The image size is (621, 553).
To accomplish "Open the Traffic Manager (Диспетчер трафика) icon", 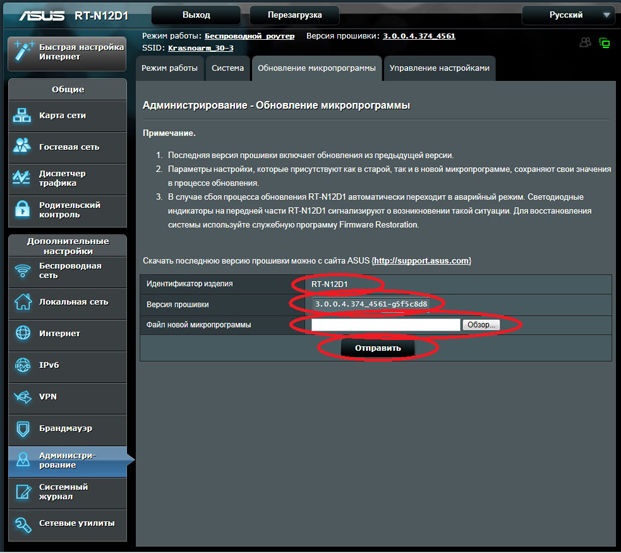I will (x=21, y=178).
